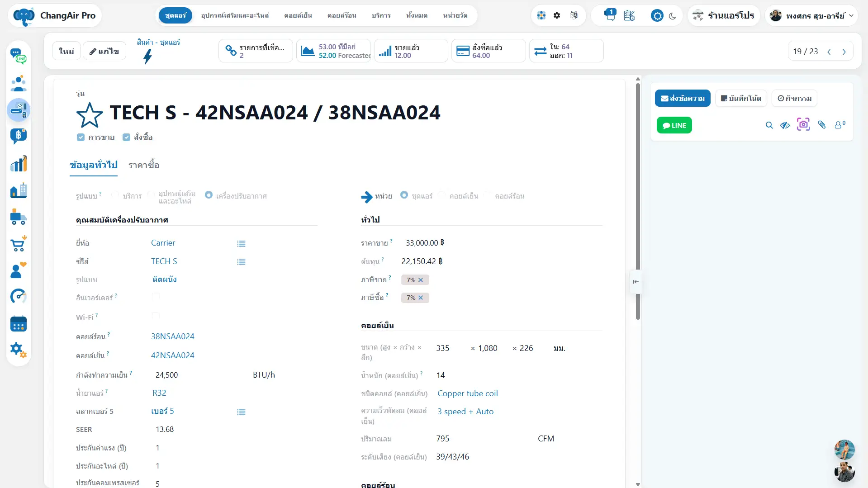Open อุปกรณ์เสริมและอะไหล่ top menu
Image resolution: width=868 pixels, height=488 pixels.
235,15
